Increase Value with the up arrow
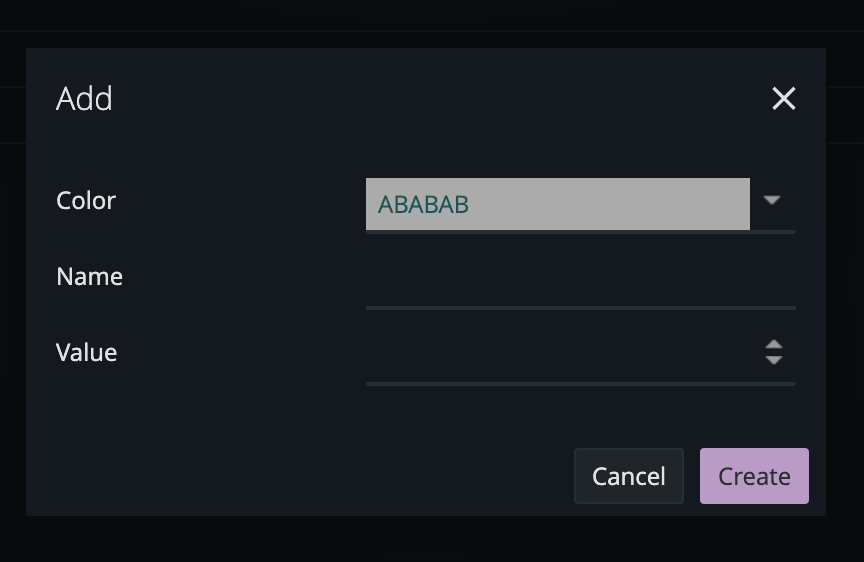The height and width of the screenshot is (562, 864). [x=774, y=345]
